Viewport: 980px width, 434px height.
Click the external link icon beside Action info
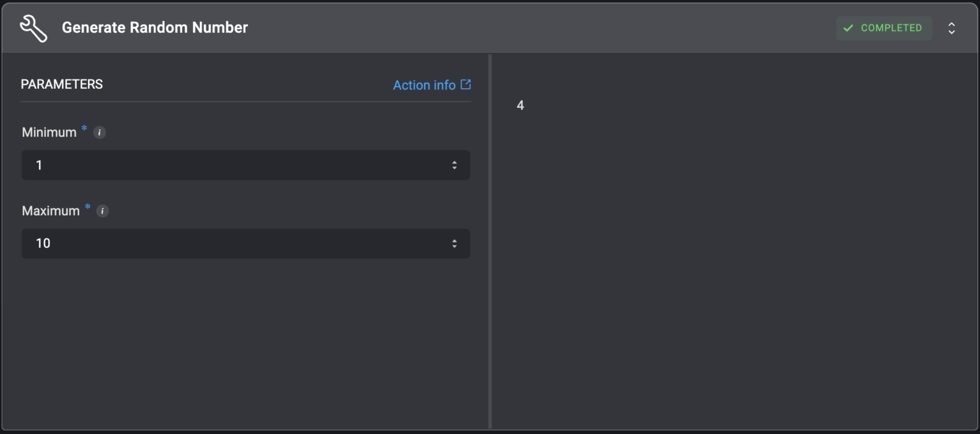(466, 84)
